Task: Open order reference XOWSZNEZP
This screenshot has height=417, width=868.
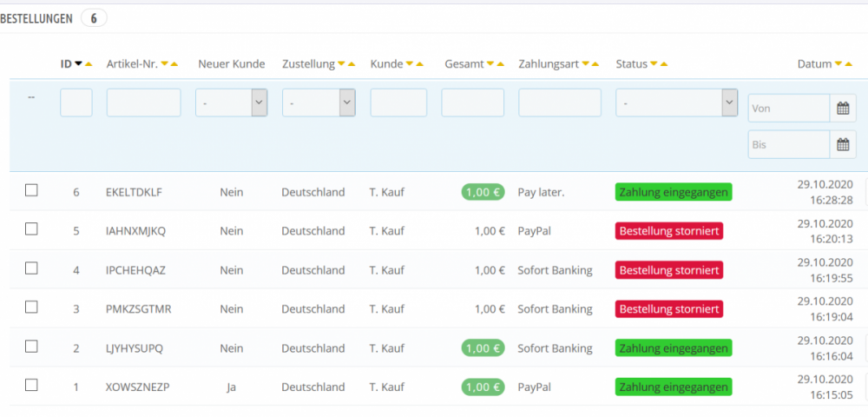Action: pyautogui.click(x=137, y=387)
